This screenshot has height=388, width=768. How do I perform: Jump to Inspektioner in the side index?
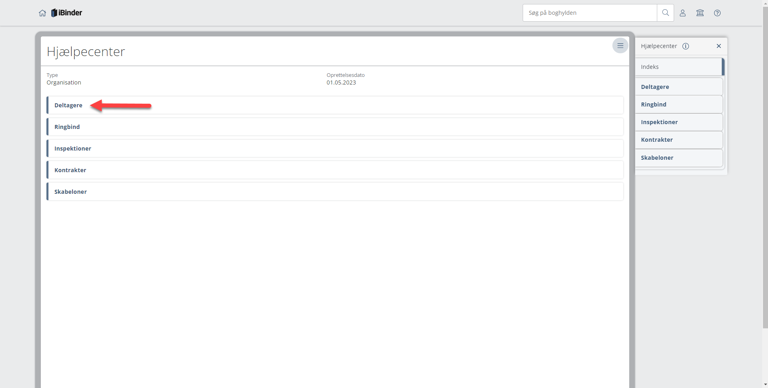tap(679, 122)
